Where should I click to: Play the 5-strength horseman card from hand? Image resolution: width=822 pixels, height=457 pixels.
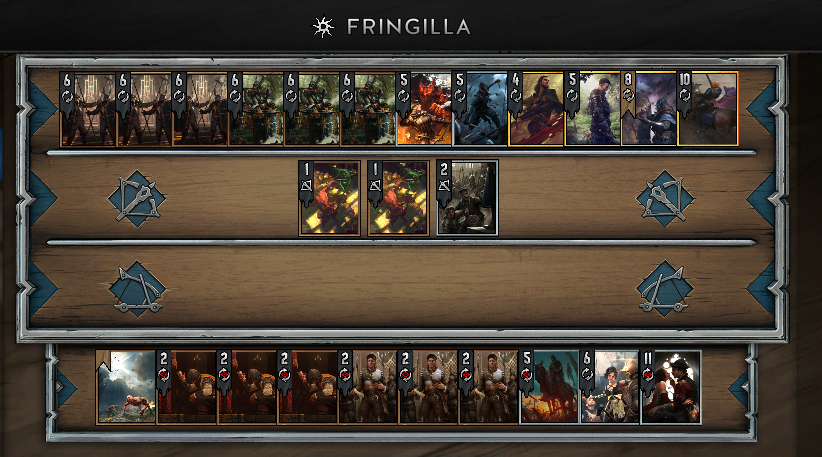coord(549,387)
